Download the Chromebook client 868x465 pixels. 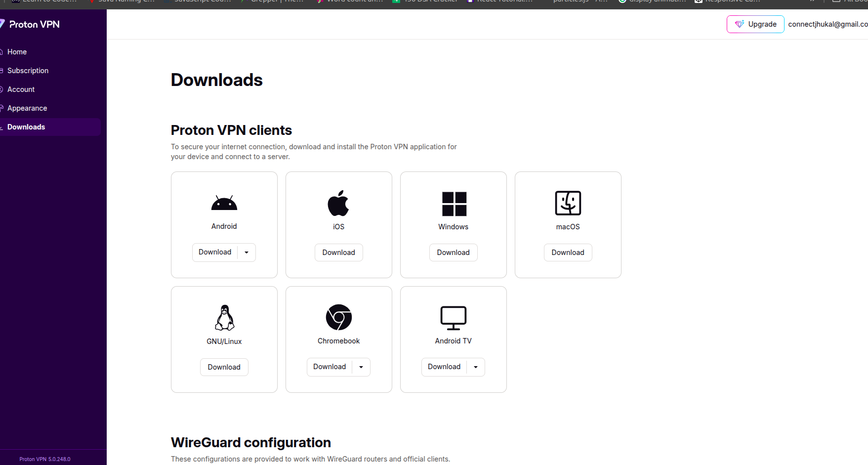pos(330,367)
